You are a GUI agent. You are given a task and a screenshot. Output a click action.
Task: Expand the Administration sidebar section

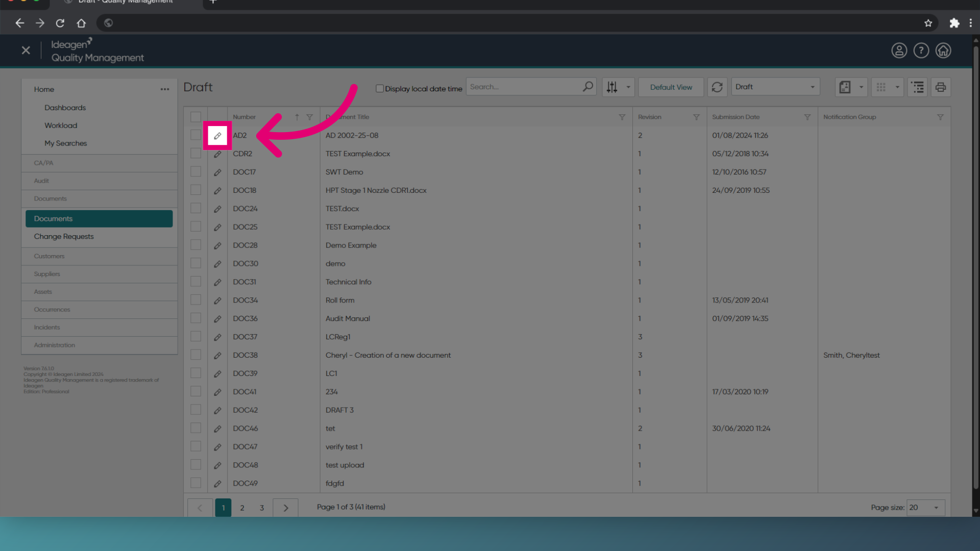(x=100, y=345)
